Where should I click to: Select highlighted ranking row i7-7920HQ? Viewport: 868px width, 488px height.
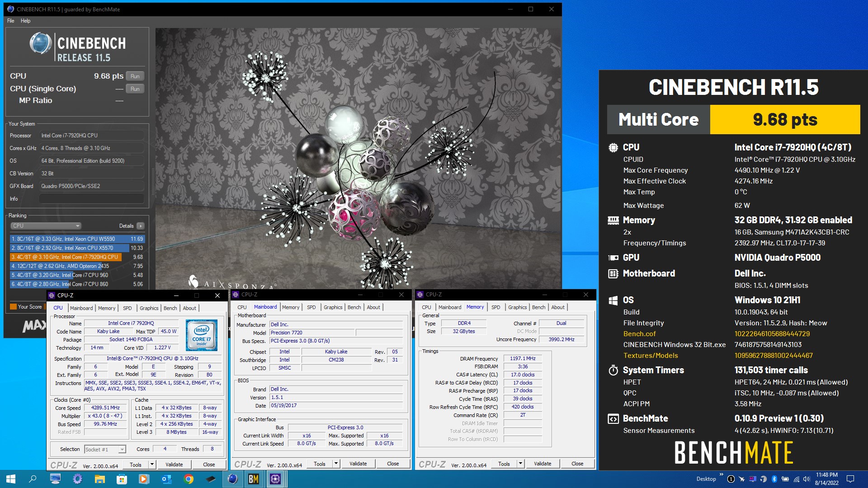point(77,257)
